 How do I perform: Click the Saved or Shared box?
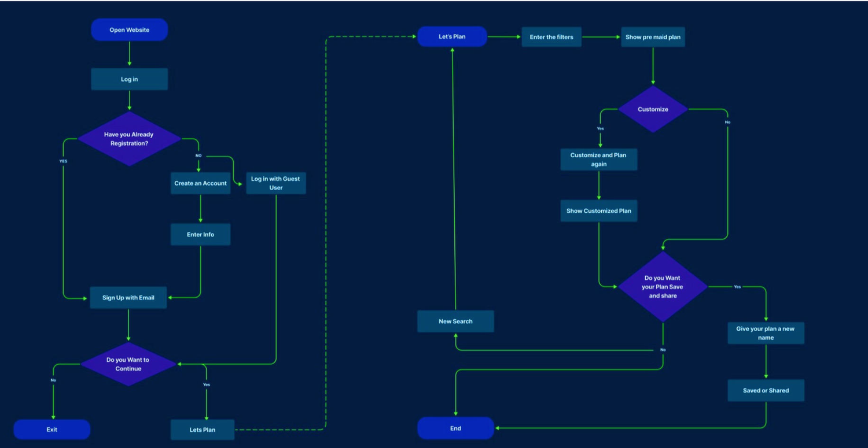pos(766,391)
